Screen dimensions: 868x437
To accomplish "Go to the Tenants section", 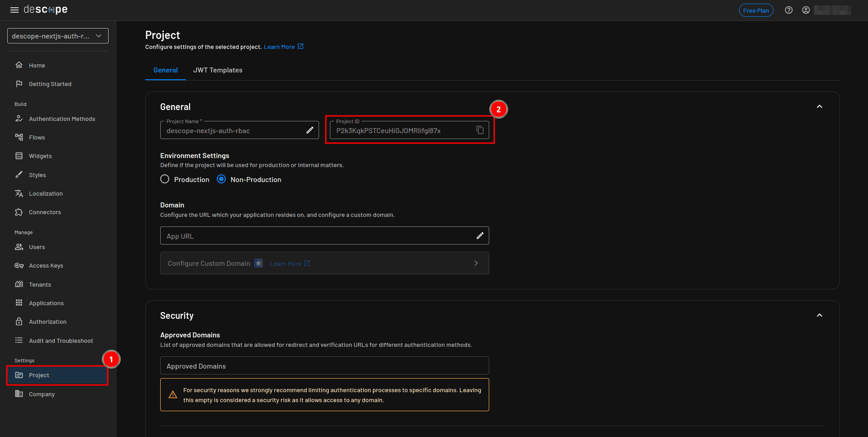I will 38,284.
